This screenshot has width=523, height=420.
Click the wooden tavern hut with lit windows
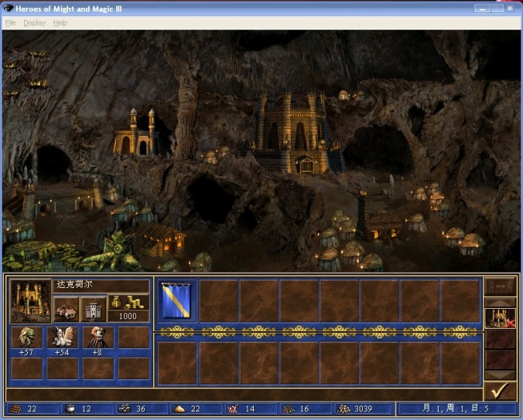pyautogui.click(x=163, y=239)
